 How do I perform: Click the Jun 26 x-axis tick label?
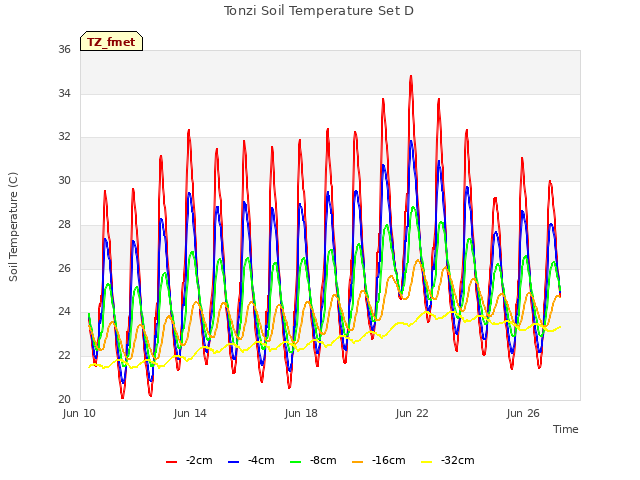(523, 413)
